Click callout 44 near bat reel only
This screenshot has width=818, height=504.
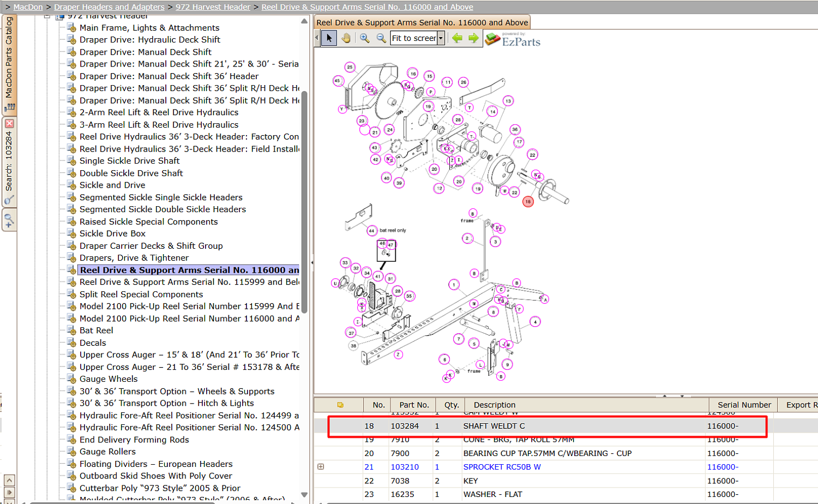click(x=371, y=231)
